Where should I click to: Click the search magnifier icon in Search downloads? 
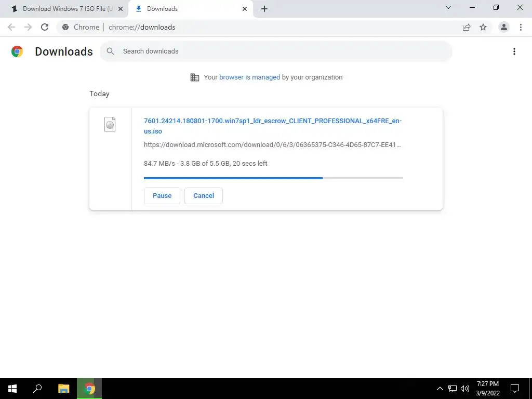pos(110,51)
